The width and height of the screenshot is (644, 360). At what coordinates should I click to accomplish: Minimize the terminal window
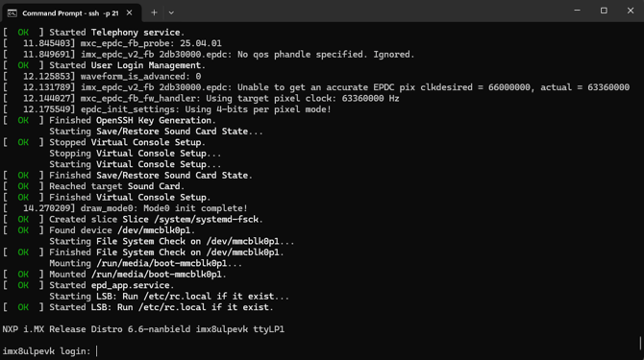(577, 11)
